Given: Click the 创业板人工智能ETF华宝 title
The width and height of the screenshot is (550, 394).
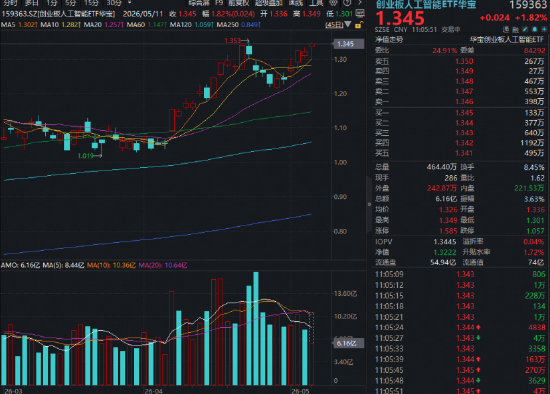Looking at the screenshot, I should 426,4.
